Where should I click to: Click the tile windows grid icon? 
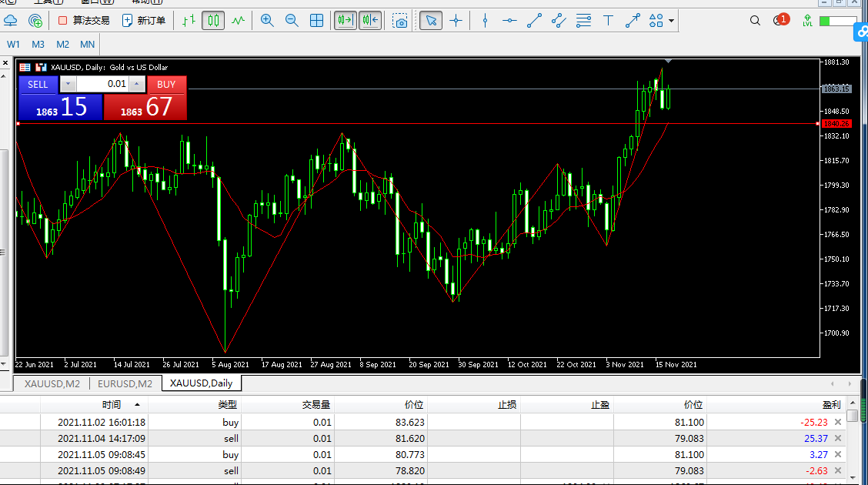click(316, 21)
